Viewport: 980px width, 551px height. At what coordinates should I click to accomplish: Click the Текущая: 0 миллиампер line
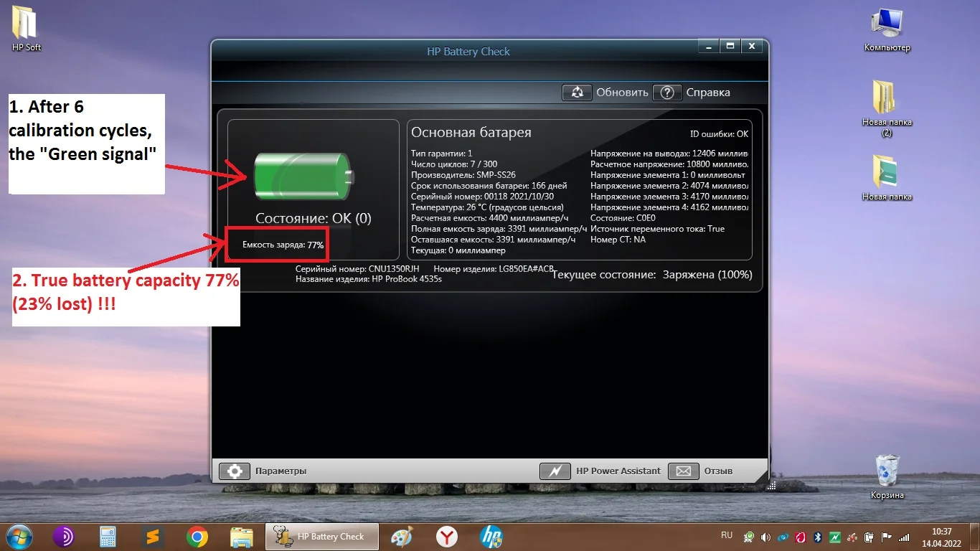point(458,250)
